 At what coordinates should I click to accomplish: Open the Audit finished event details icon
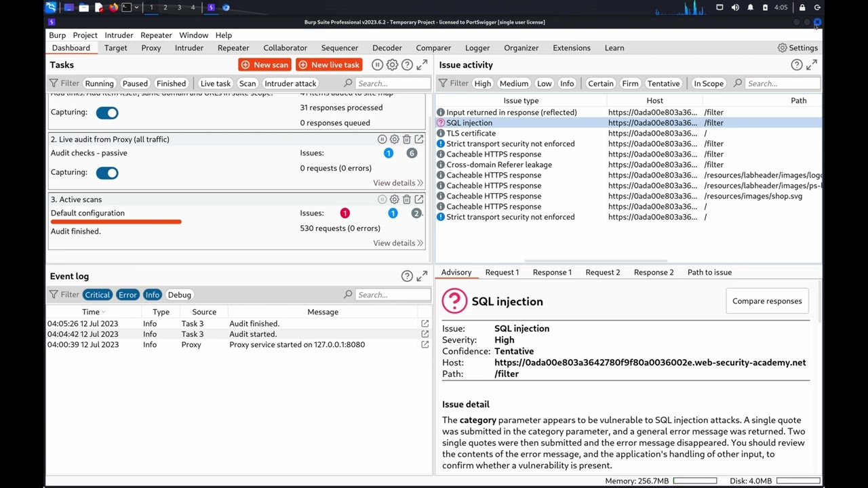425,324
